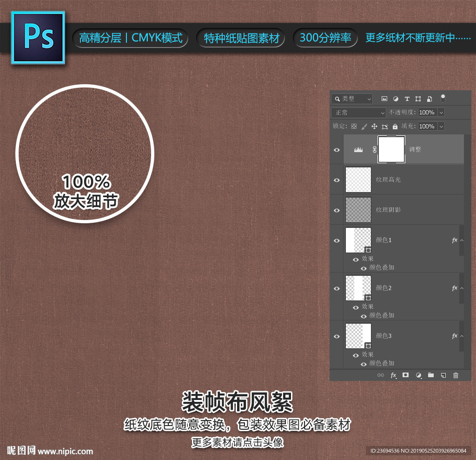
Task: Open the opacity slider dropdown arrow
Action: tap(442, 113)
